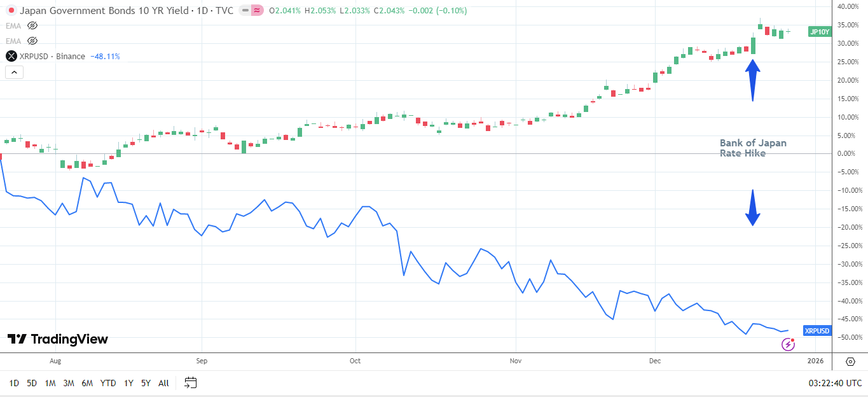Click the 03:22:40 UTC timezone clock
The image size is (868, 397).
click(835, 383)
